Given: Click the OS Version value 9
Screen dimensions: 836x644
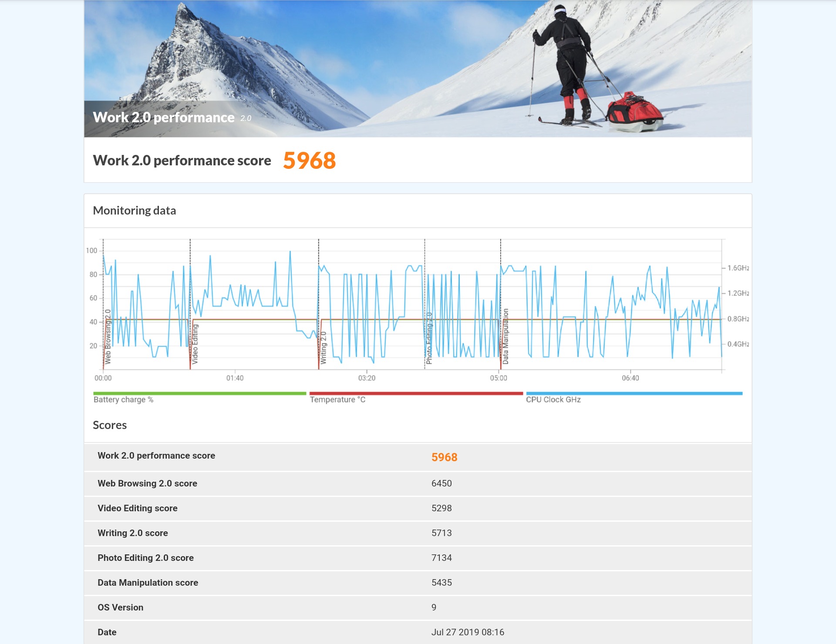Looking at the screenshot, I should [x=434, y=607].
